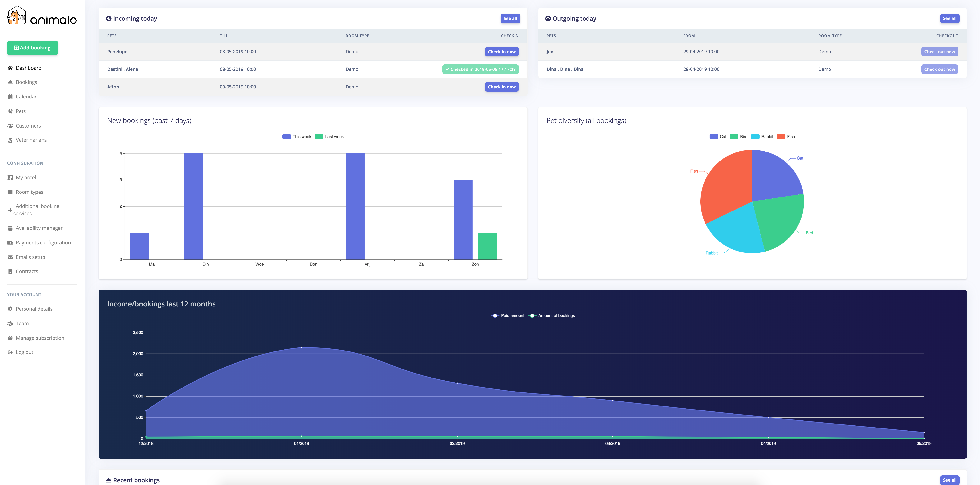Toggle the Last week legend series
This screenshot has width=980, height=485.
coord(330,137)
